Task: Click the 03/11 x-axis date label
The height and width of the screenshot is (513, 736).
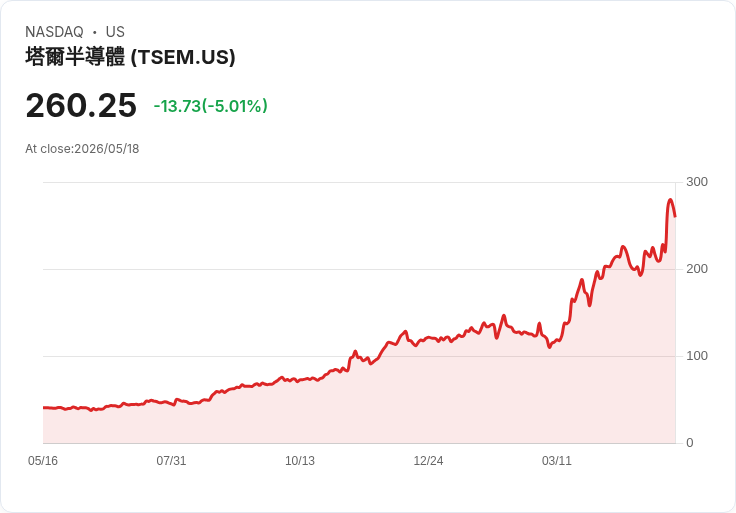Action: coord(557,460)
